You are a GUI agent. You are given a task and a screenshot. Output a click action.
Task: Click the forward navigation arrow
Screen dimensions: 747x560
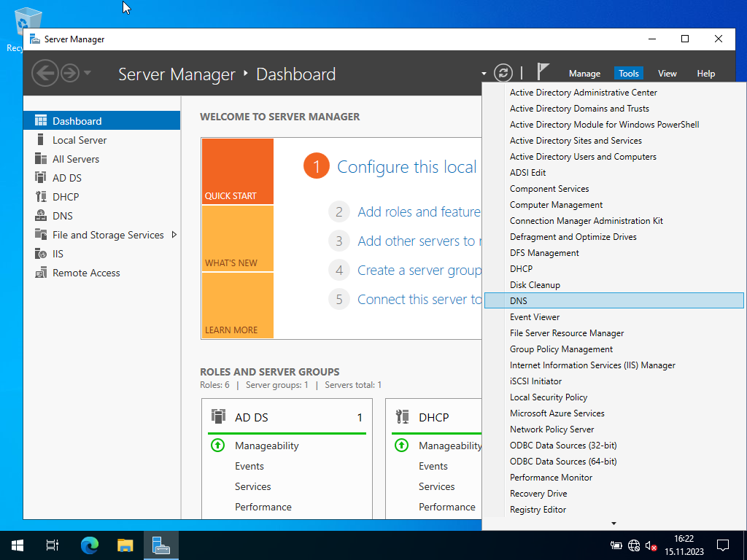(x=70, y=74)
